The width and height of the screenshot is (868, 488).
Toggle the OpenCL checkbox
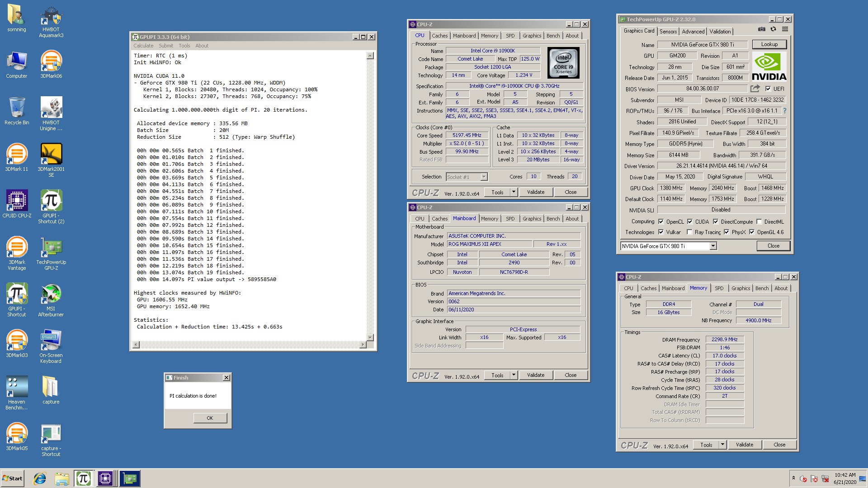(661, 221)
